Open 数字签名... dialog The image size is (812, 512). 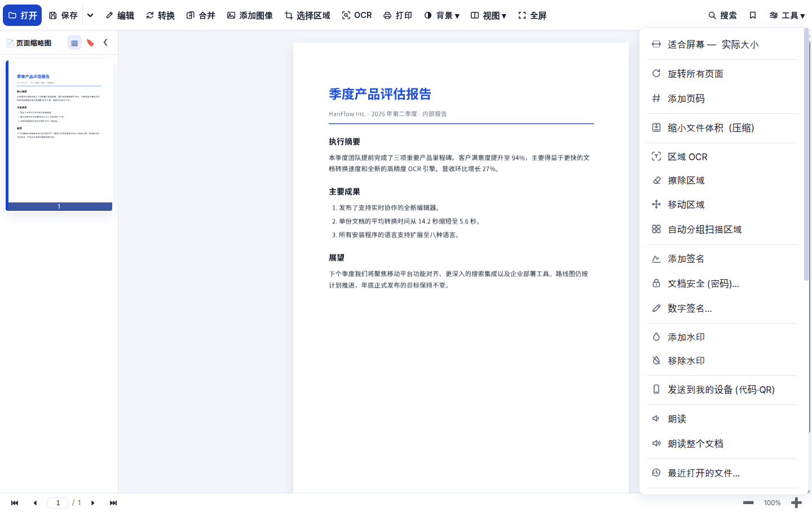[722, 308]
